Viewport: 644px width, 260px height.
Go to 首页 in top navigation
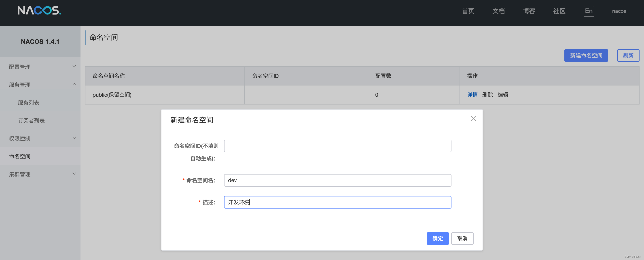(468, 11)
